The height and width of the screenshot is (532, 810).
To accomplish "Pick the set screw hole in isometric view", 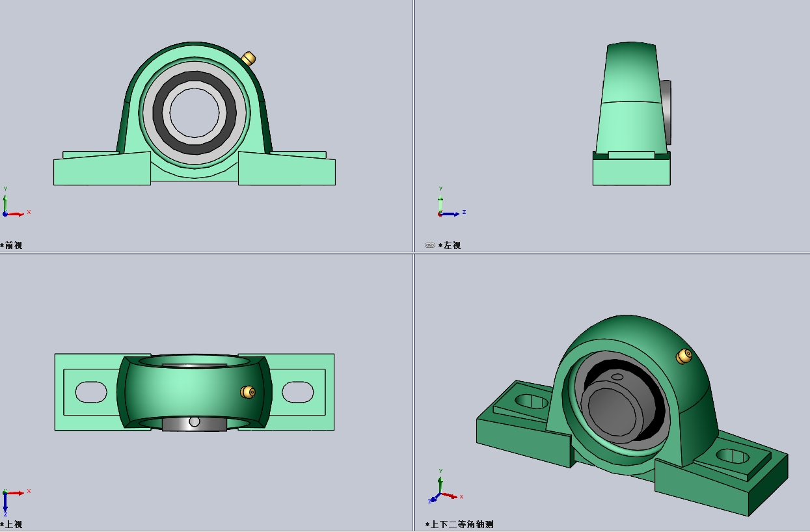I will click(616, 376).
